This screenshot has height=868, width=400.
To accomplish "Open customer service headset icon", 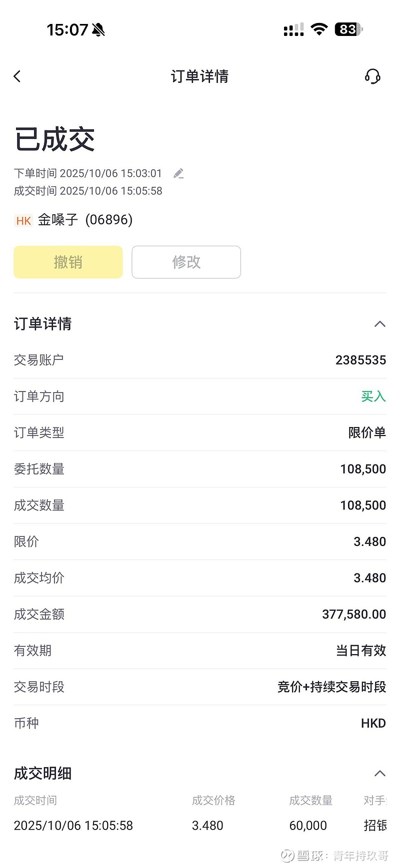I will pos(372,76).
